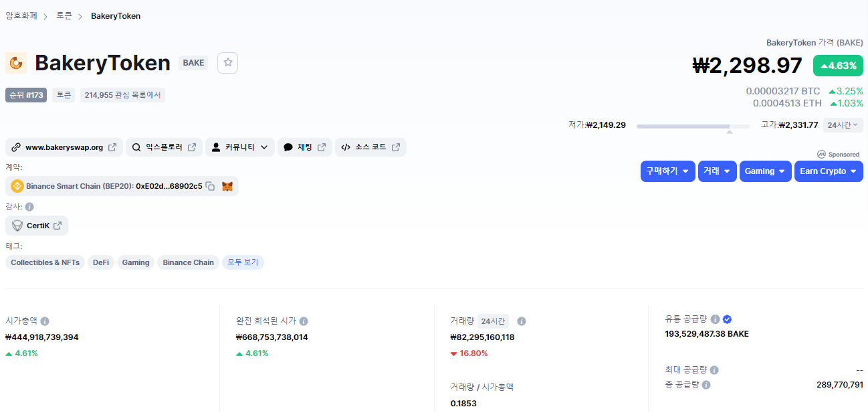Image resolution: width=868 pixels, height=419 pixels.
Task: Go to 암호화폐 in the breadcrumb
Action: point(21,16)
